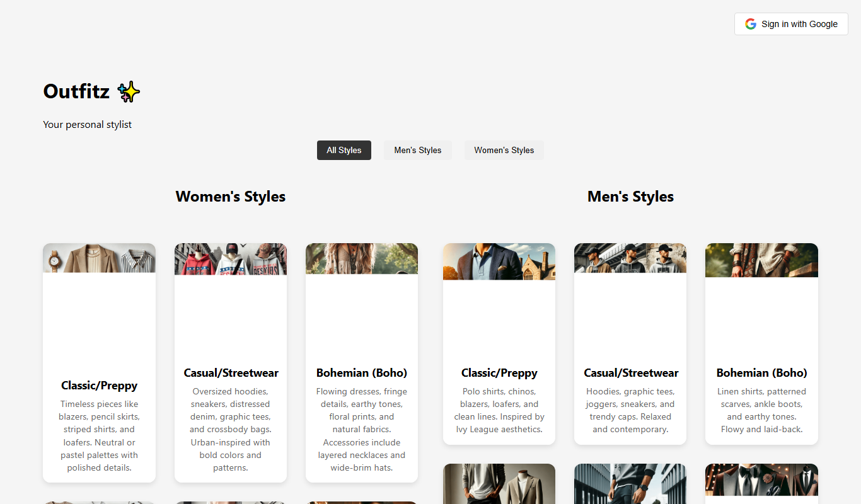The width and height of the screenshot is (861, 504).
Task: Click the Men's Styles section heading
Action: coord(630,197)
